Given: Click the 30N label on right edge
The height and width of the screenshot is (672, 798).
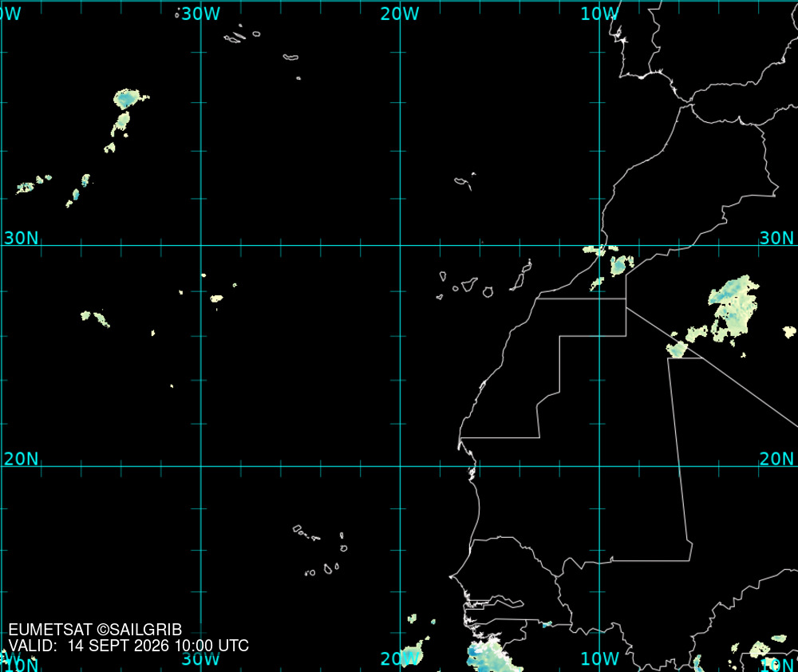Looking at the screenshot, I should pos(776,238).
